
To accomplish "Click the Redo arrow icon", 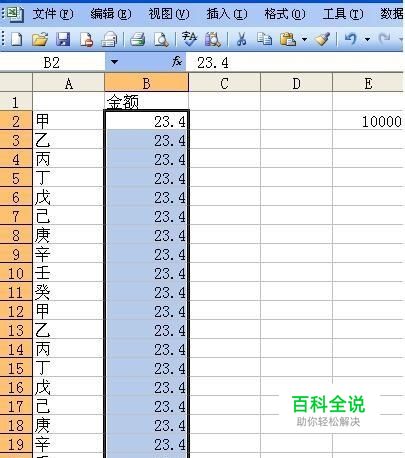I will point(385,39).
